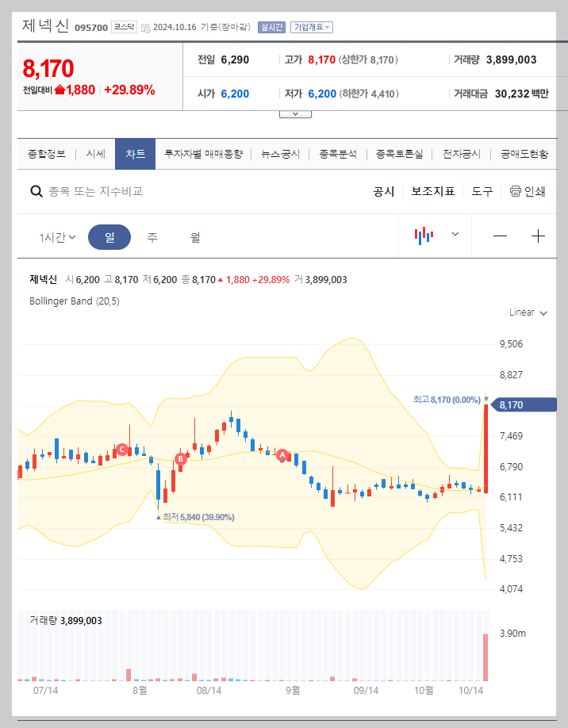568x728 pixels.
Task: Click the candlestick chart style icon
Action: tap(425, 235)
